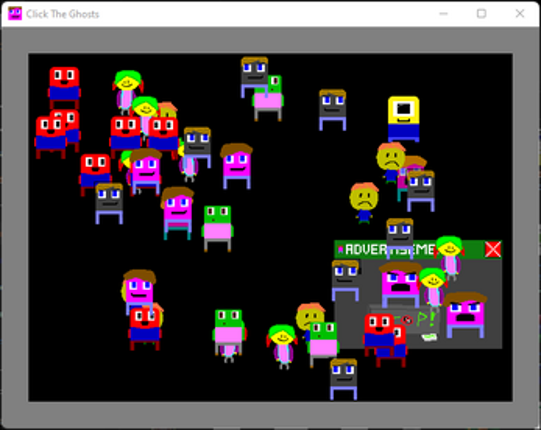Image resolution: width=541 pixels, height=430 pixels.
Task: Click the angry pink ghost below the red X
Action: [465, 315]
